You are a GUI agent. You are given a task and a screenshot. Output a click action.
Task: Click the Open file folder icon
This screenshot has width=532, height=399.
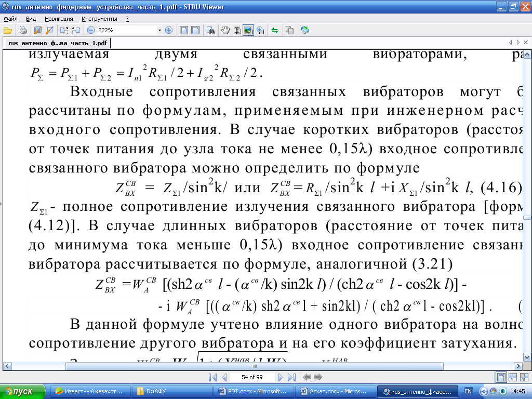pos(8,31)
